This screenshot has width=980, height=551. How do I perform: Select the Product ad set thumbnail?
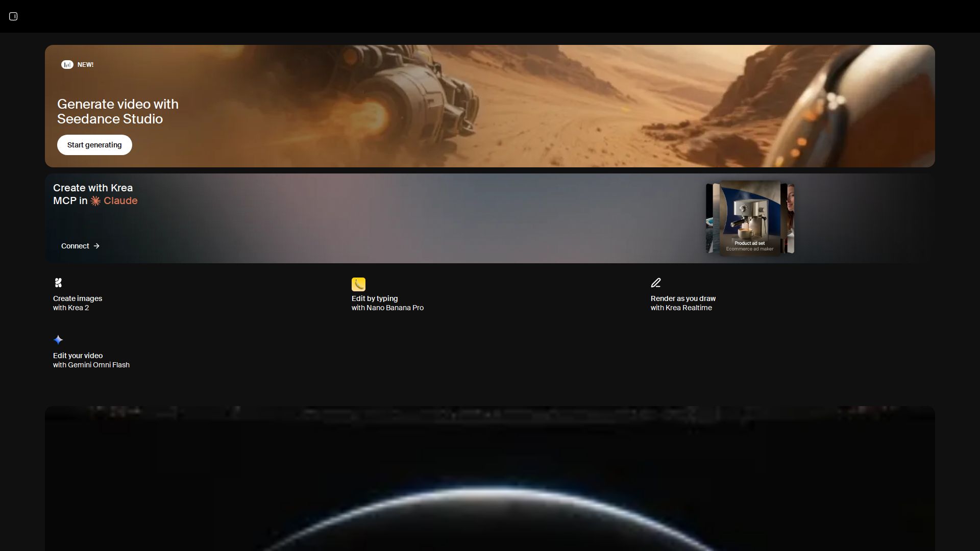[750, 218]
